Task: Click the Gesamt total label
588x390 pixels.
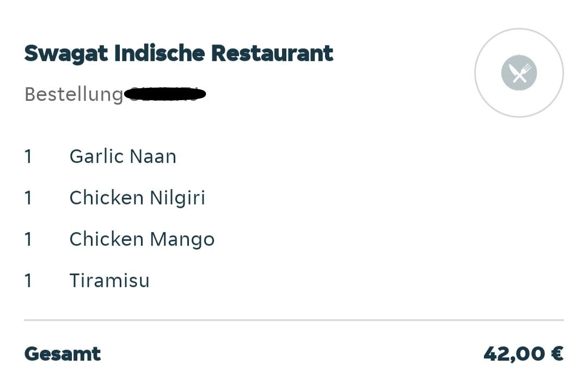Action: [63, 354]
